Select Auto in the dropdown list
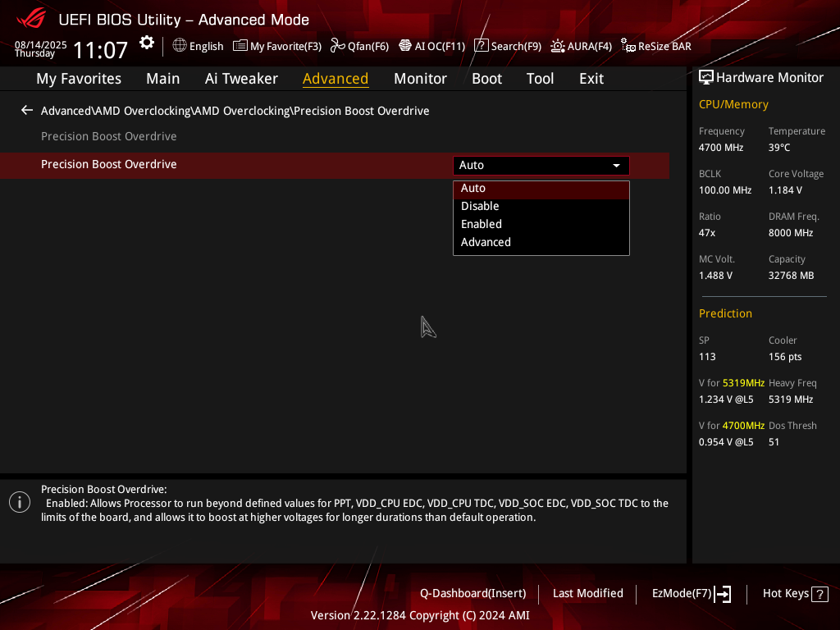 point(541,189)
